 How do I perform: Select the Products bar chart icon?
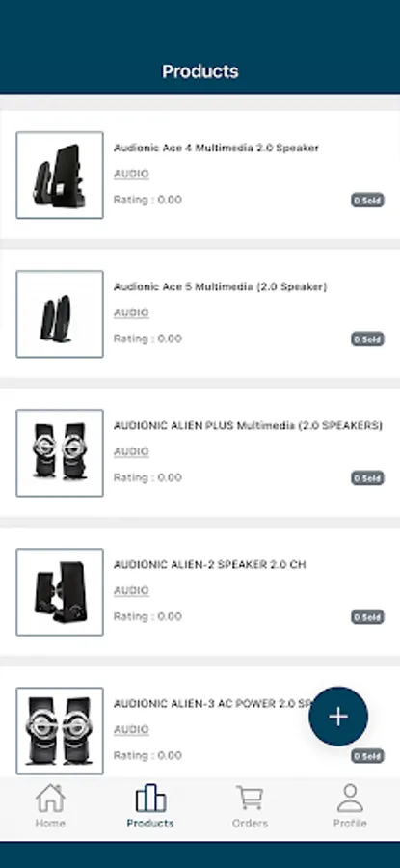(x=150, y=799)
